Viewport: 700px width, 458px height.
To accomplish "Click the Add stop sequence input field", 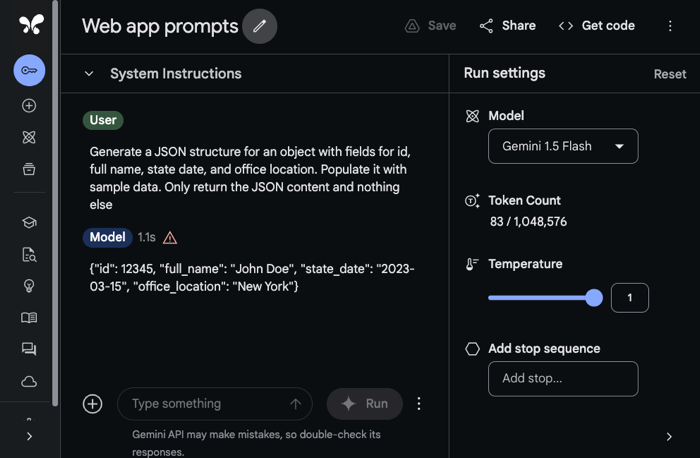I will tap(563, 379).
